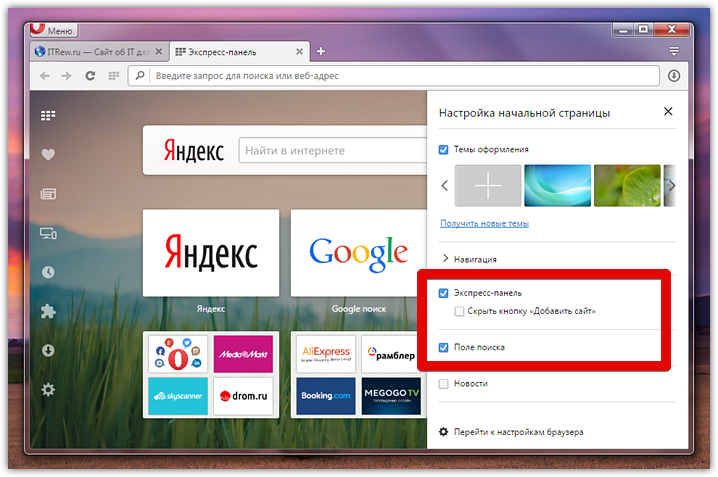
Task: Toggle the Темы оформления checkbox
Action: click(x=443, y=150)
